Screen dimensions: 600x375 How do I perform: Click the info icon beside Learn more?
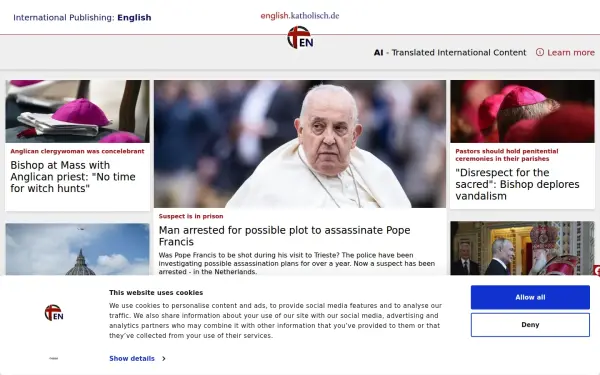click(540, 52)
